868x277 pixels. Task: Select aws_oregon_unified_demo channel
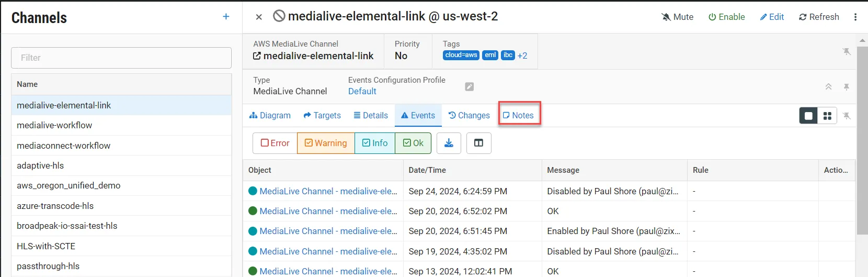tap(121, 185)
